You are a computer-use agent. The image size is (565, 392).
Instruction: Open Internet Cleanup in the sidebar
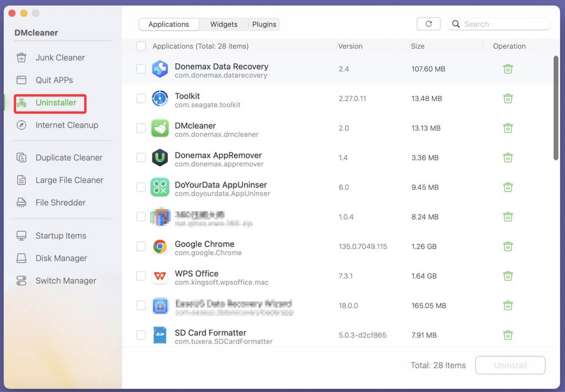tap(23, 125)
